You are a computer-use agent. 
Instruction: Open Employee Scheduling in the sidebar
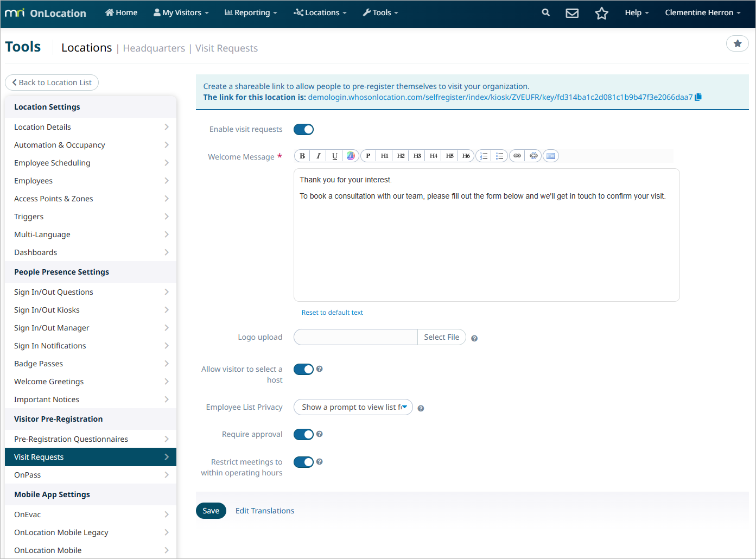(x=91, y=163)
